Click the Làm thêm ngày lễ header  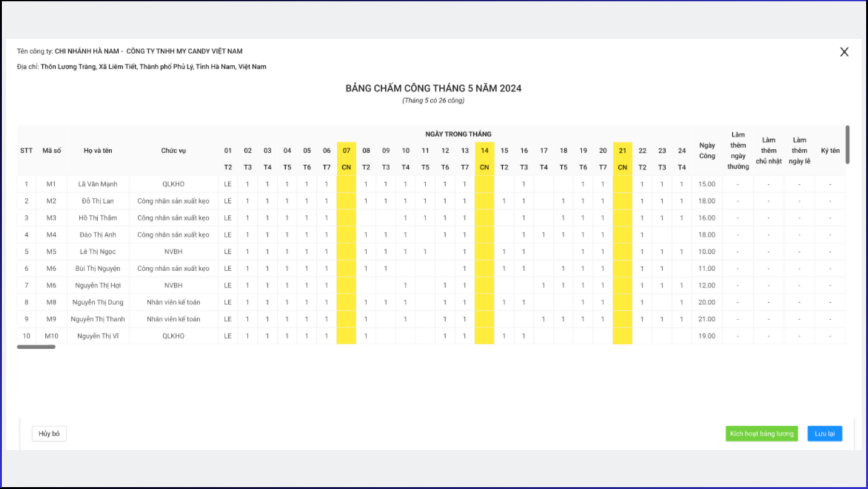click(799, 151)
